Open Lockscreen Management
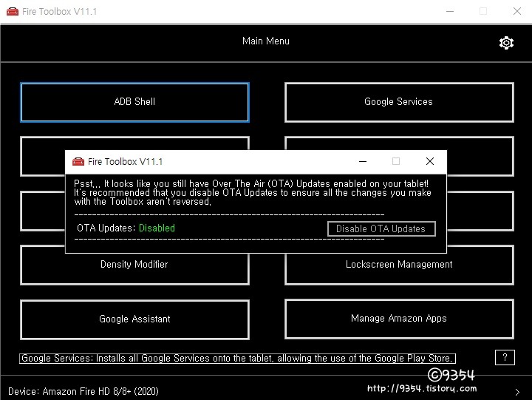 pos(399,265)
